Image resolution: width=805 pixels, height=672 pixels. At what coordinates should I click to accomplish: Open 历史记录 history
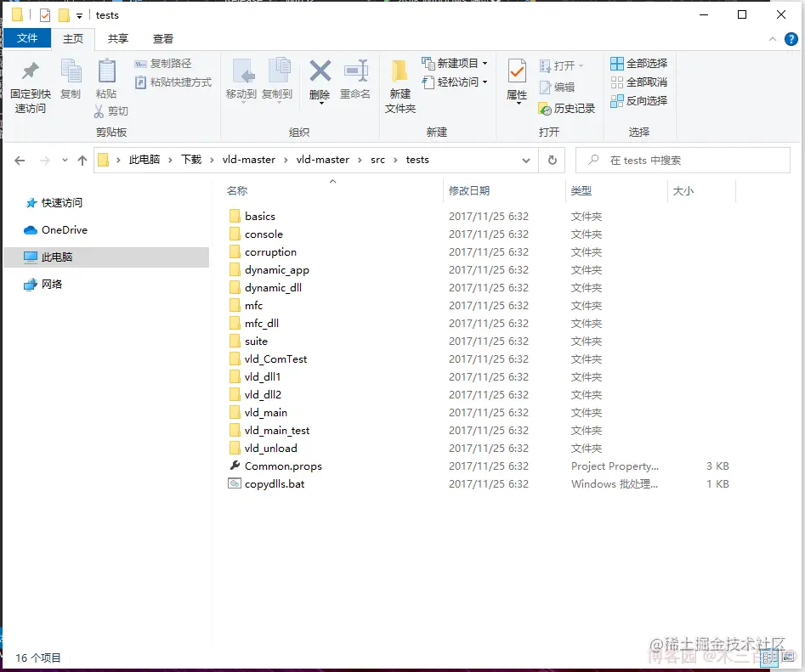coord(567,109)
